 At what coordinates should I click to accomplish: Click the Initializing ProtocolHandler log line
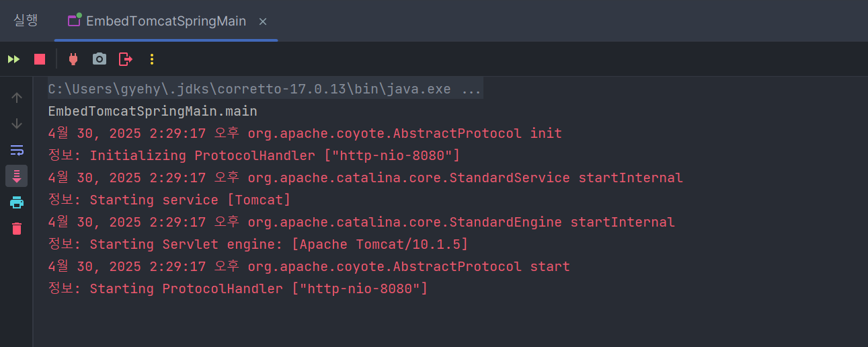click(254, 155)
